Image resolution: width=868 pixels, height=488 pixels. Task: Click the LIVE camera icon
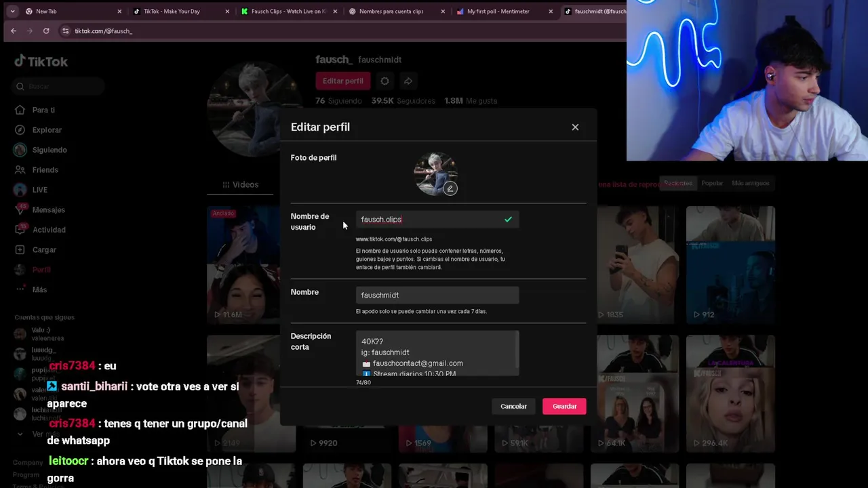(x=20, y=190)
